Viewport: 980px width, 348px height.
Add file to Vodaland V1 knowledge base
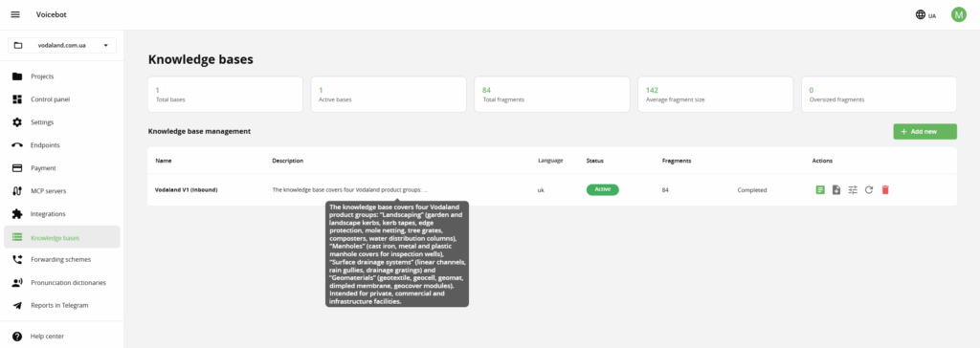[836, 190]
